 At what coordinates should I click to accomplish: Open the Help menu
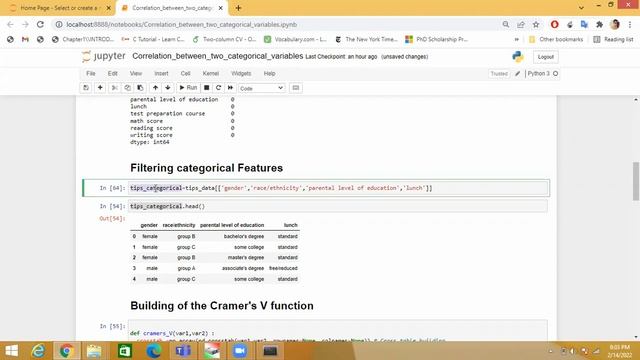(269, 73)
